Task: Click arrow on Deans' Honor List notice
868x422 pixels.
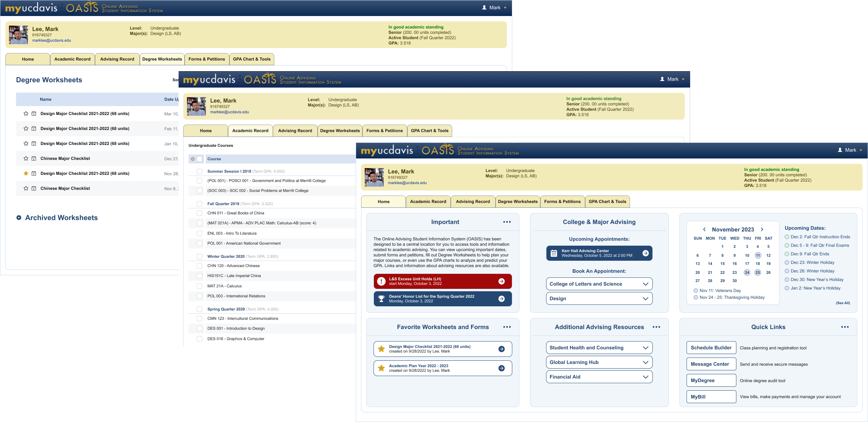Action: pos(502,299)
